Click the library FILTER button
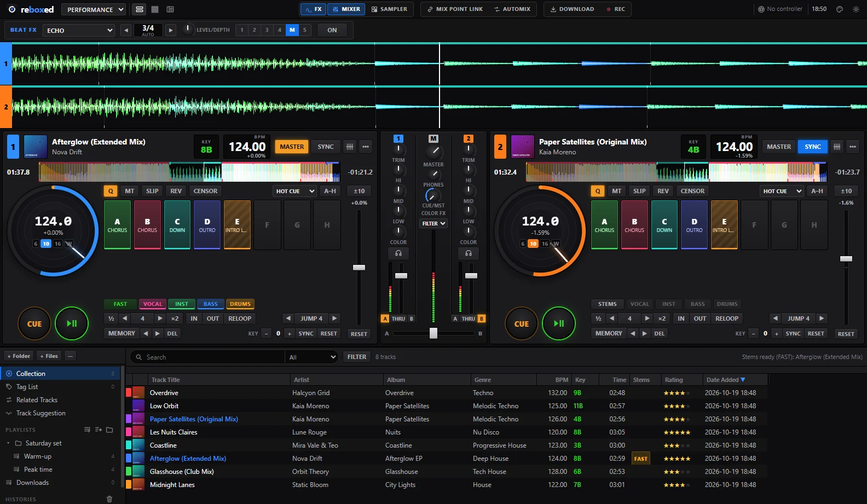This screenshot has height=504, width=867. [357, 357]
